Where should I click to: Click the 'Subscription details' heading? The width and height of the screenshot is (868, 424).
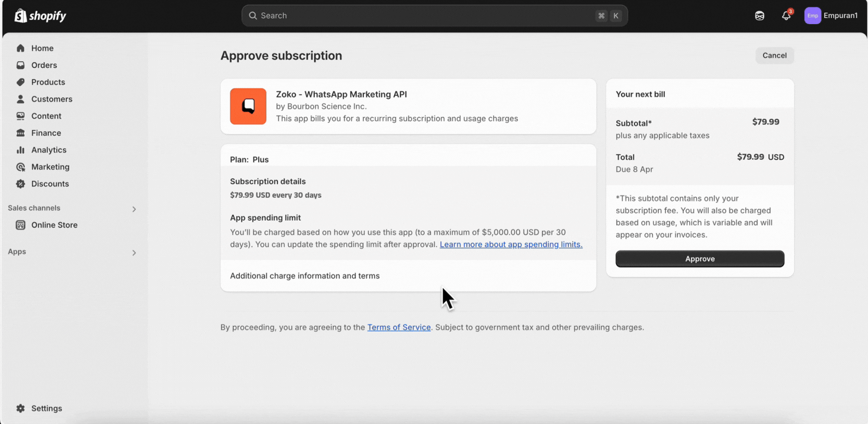tap(268, 182)
